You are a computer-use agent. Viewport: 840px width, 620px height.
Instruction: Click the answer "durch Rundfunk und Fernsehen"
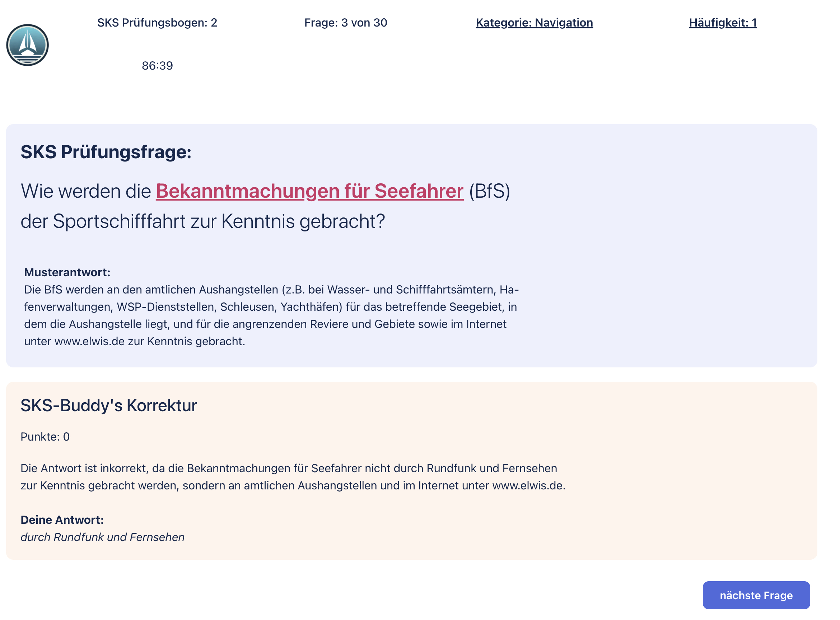[x=103, y=537]
